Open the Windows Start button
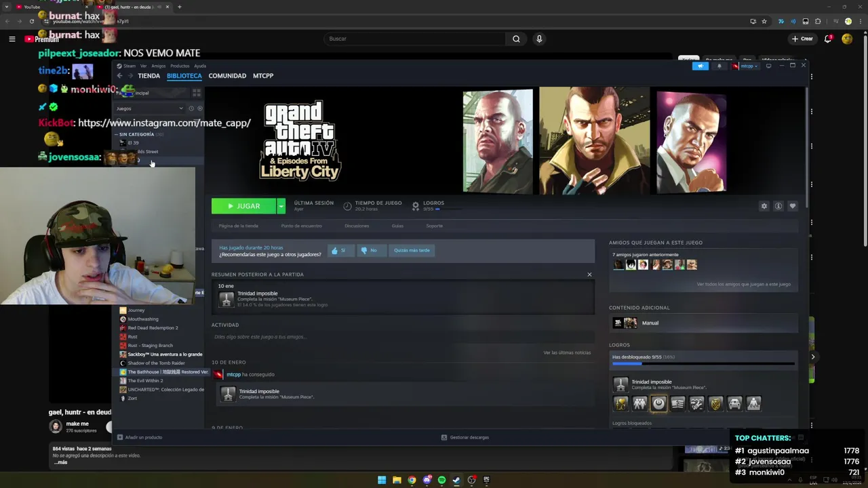The height and width of the screenshot is (488, 868). tap(382, 480)
